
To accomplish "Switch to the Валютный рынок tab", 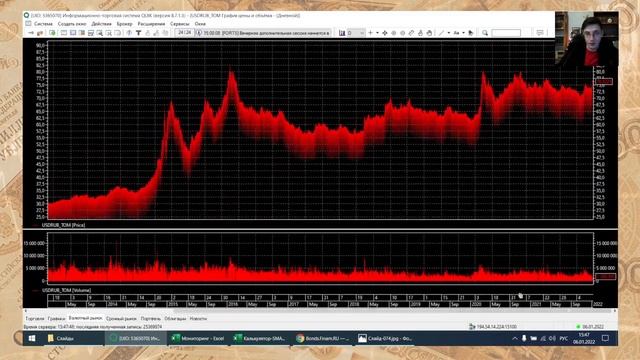I will (x=85, y=318).
